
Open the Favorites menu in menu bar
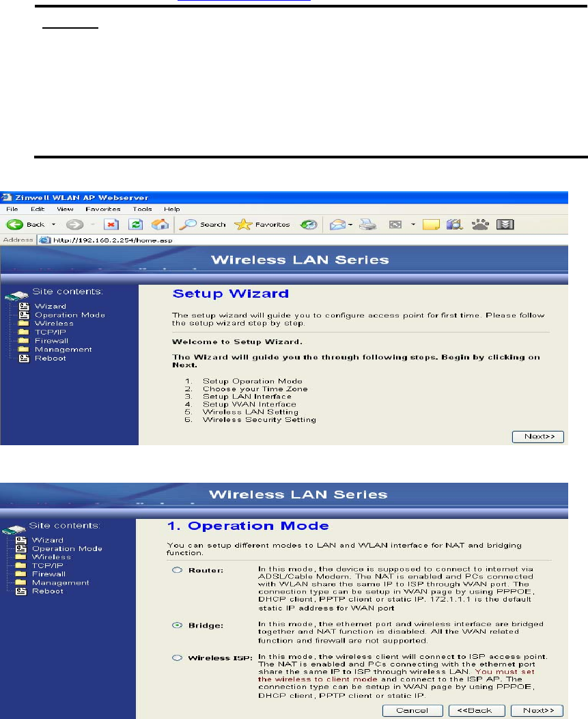(x=102, y=209)
